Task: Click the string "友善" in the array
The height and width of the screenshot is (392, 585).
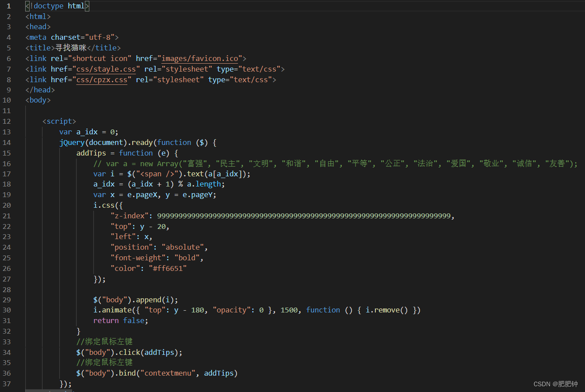Action: point(557,164)
